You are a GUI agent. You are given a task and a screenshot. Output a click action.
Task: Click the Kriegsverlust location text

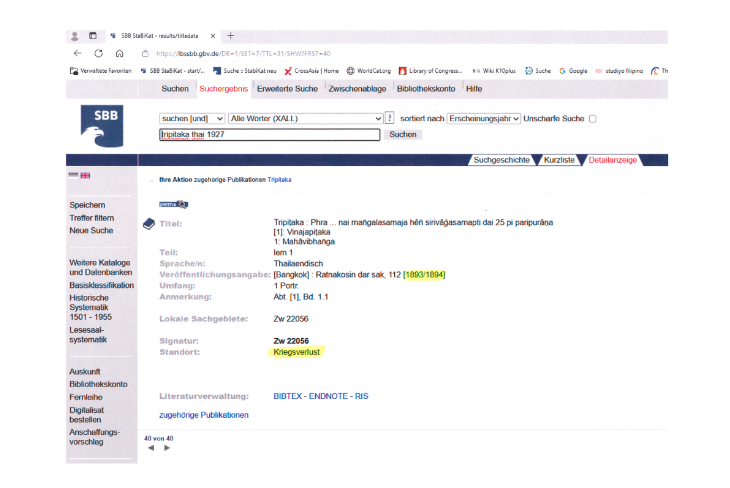tap(297, 352)
